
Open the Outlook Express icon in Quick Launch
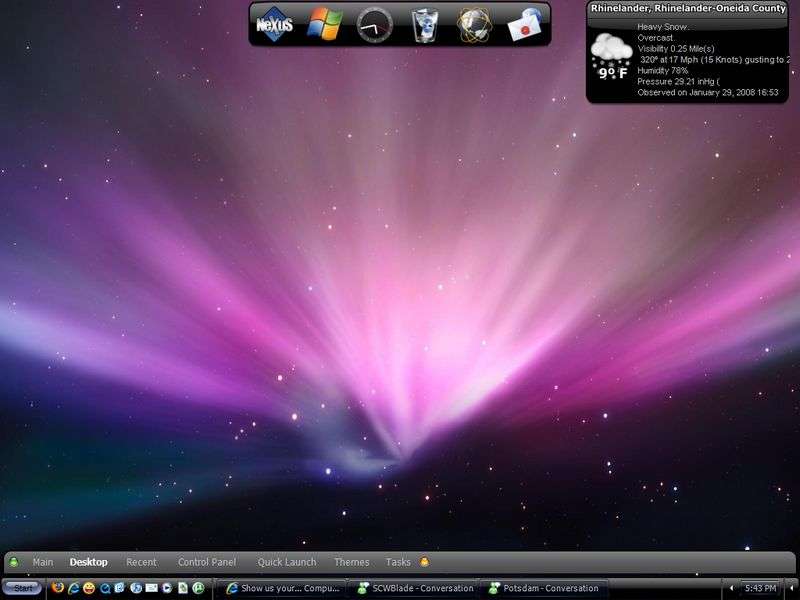coord(120,588)
